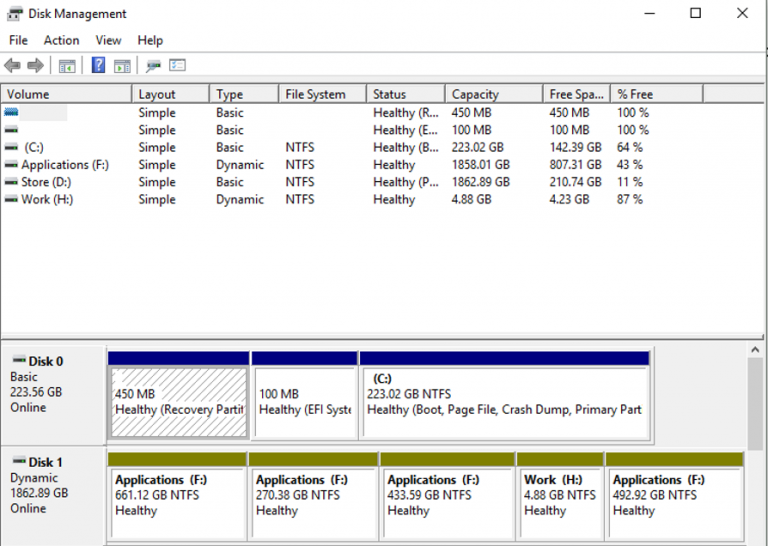Click the blue recovery volume icon in first row
Screen dimensions: 768x546
pyautogui.click(x=11, y=113)
